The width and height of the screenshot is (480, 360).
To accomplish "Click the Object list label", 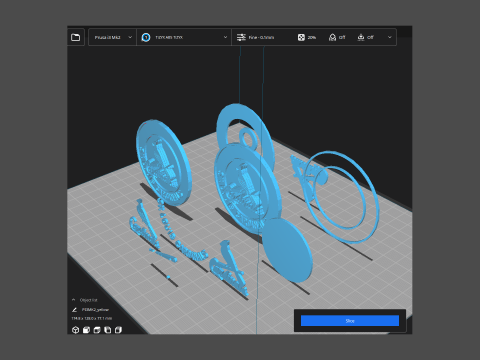I will point(89,300).
